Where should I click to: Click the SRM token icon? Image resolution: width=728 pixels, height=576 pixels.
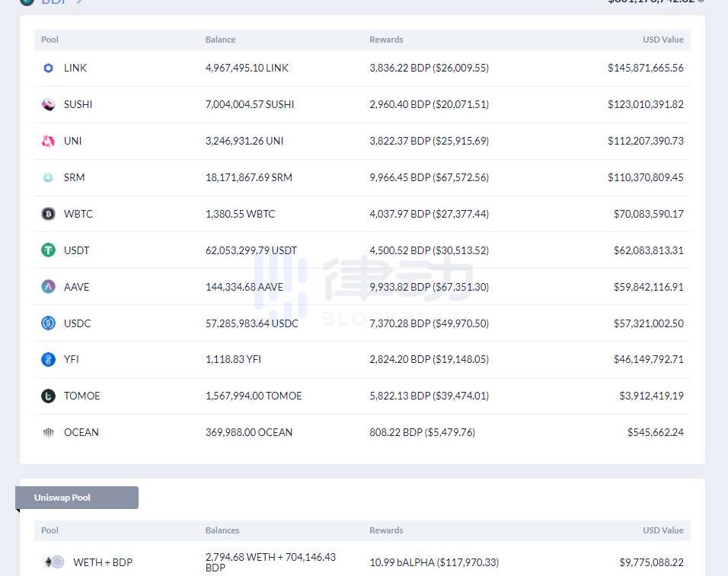point(48,177)
